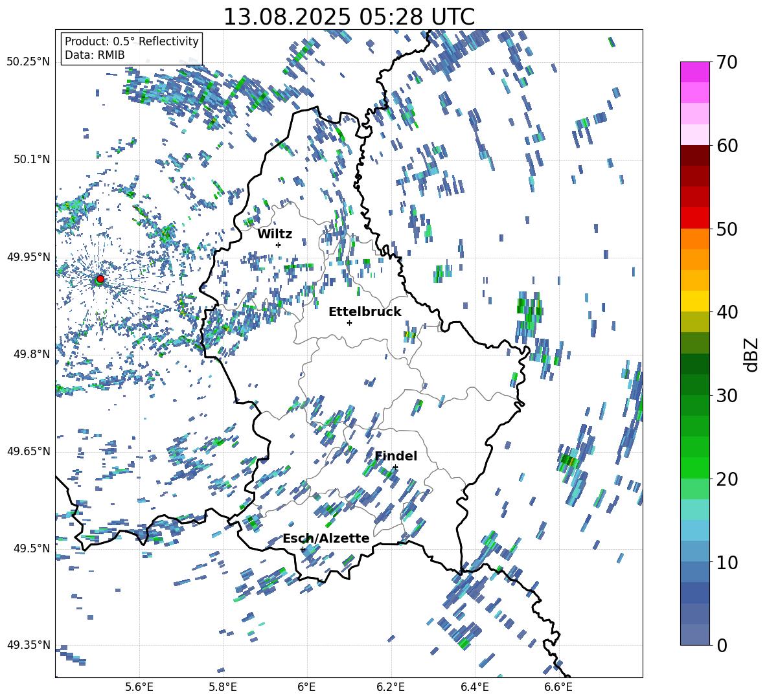The width and height of the screenshot is (767, 700).
Task: Click the bright green colorbar segment above 20
Action: 694,468
